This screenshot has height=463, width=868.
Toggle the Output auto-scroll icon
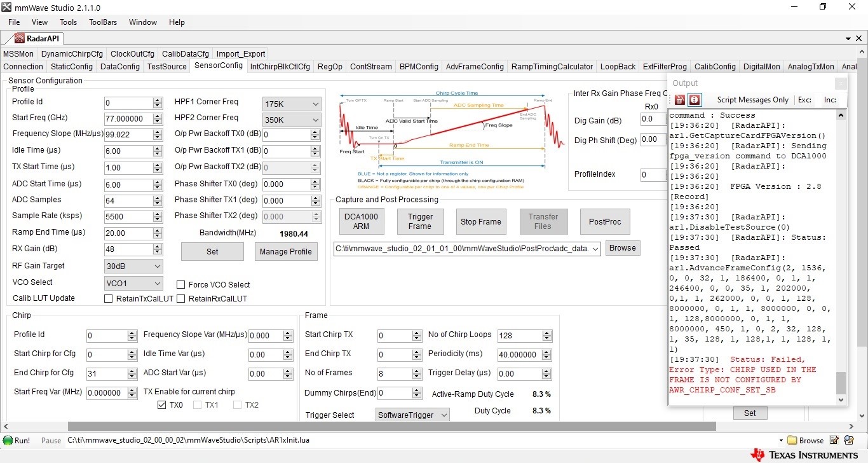pos(695,100)
